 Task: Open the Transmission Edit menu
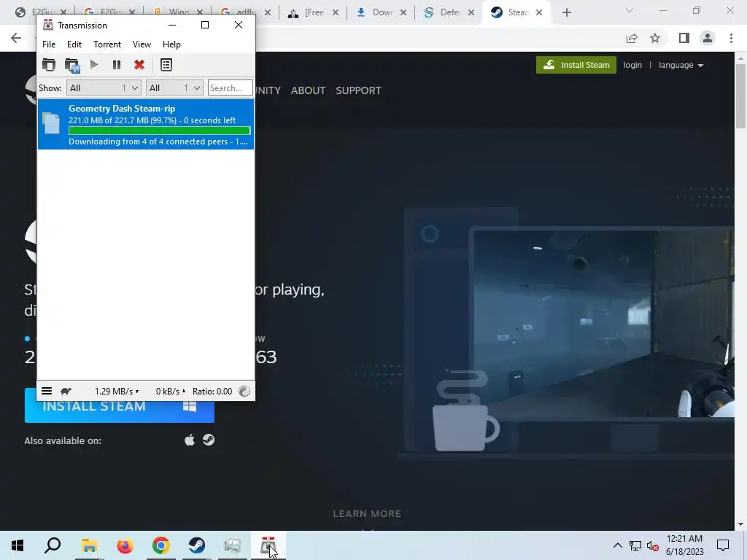pyautogui.click(x=74, y=44)
